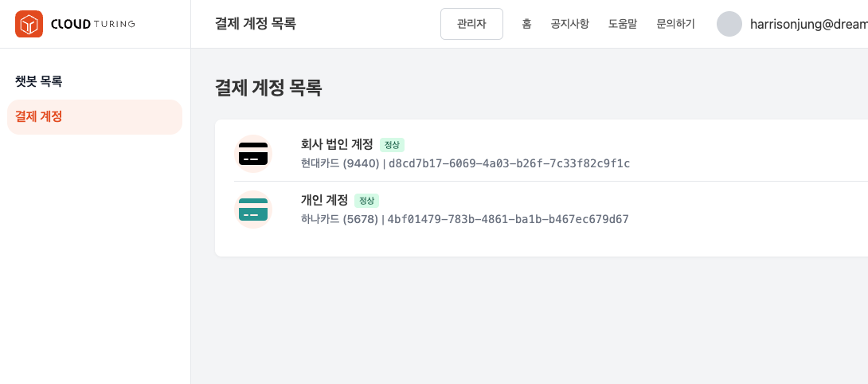Open the 개인 계정 entry title
The height and width of the screenshot is (384, 868).
(x=324, y=200)
